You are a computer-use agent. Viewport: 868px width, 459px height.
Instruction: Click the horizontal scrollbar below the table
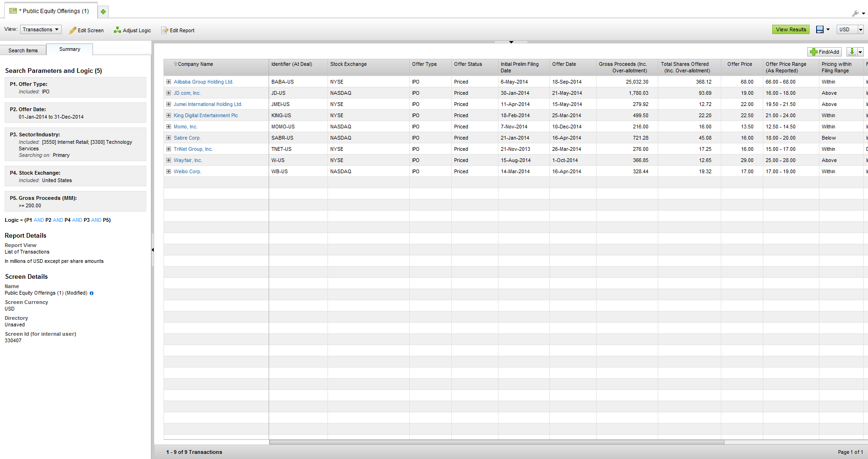coord(497,442)
